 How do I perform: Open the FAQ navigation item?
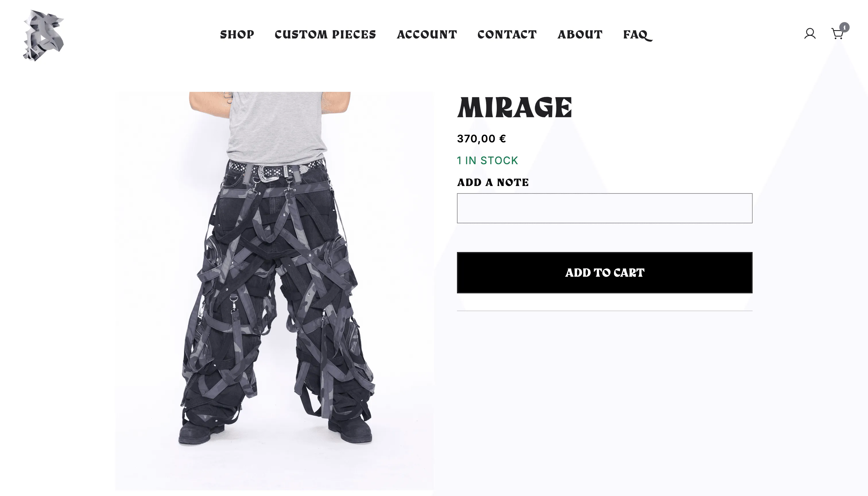pos(638,35)
